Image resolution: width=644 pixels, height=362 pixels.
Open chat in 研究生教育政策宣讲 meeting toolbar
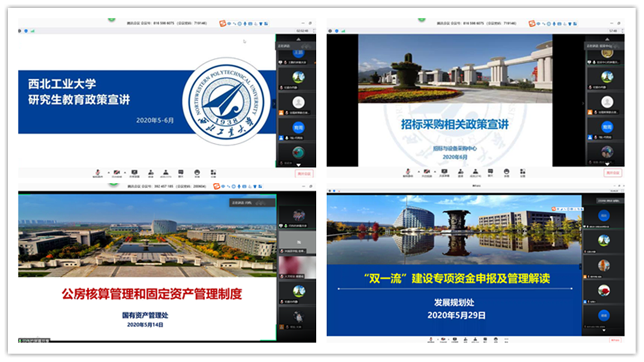coord(181,172)
